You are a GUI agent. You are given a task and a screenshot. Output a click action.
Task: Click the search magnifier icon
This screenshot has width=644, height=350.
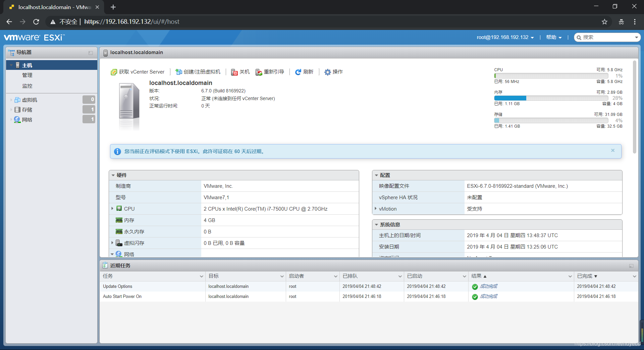coord(579,37)
